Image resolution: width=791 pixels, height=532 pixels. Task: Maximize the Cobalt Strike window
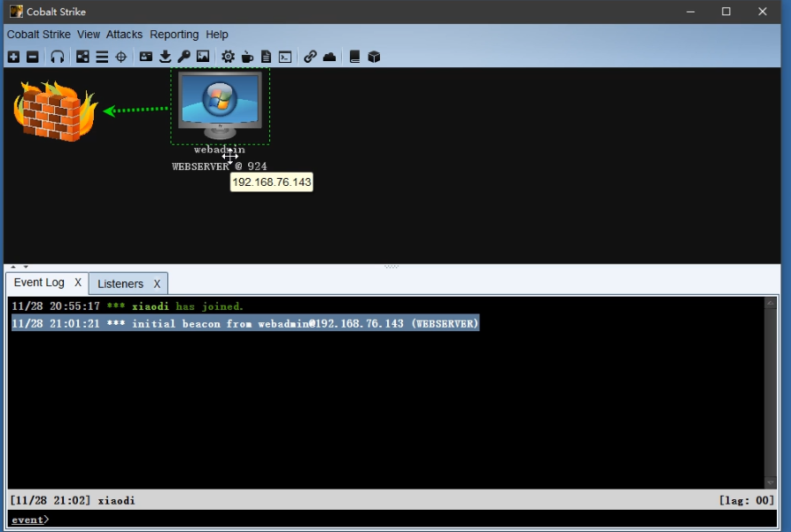coord(726,12)
